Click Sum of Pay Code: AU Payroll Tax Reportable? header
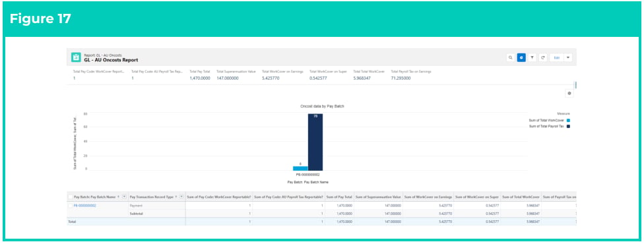The height and width of the screenshot is (244, 644). (289, 197)
